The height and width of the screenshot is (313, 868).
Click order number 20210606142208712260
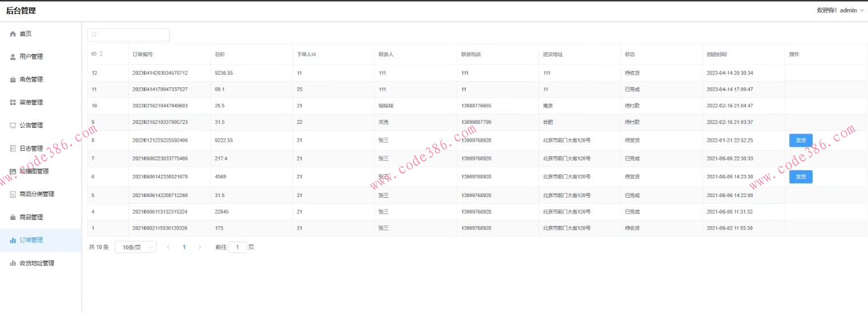pos(160,195)
